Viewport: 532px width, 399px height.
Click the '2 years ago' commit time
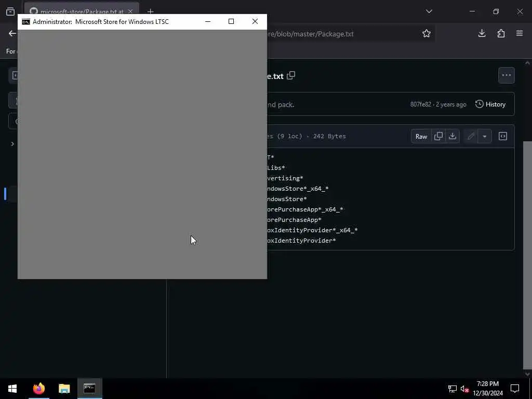coord(451,104)
